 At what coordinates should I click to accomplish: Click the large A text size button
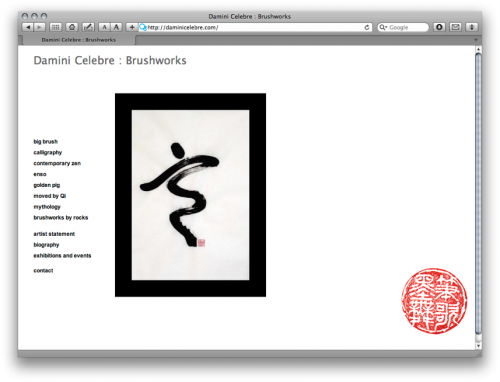[x=116, y=27]
